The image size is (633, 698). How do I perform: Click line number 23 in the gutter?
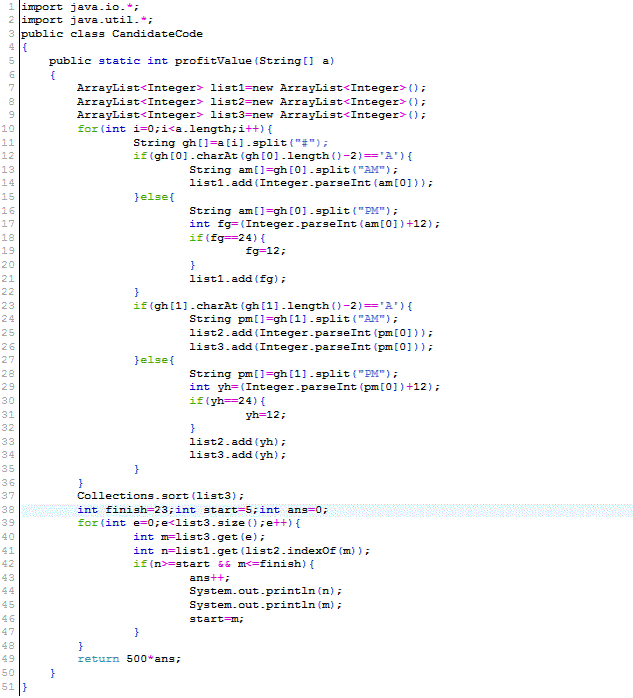9,305
